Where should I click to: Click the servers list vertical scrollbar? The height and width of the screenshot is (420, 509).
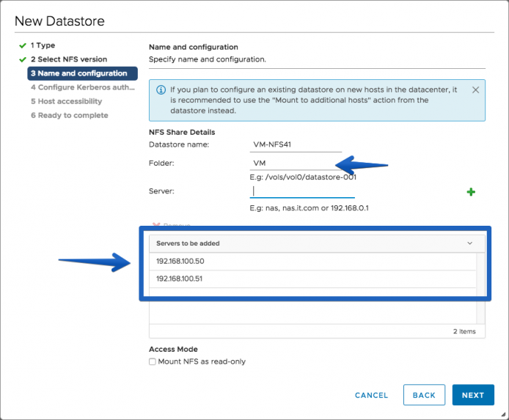(x=480, y=288)
